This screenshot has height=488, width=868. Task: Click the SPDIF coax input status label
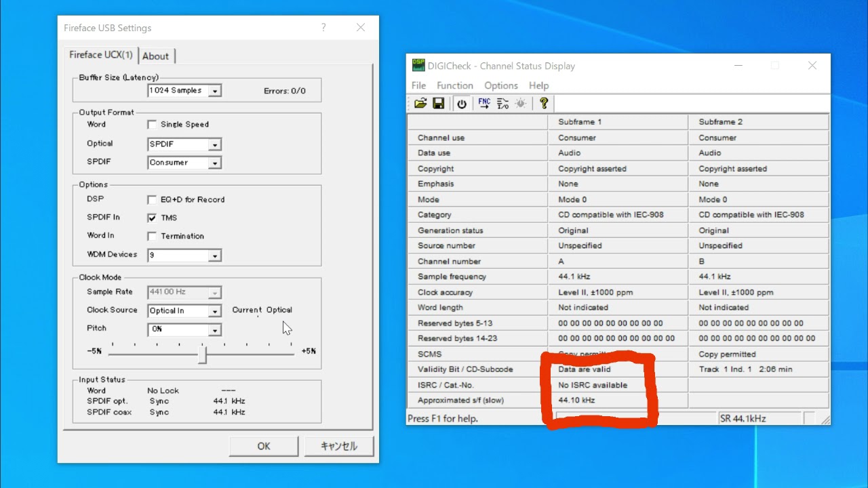point(109,412)
